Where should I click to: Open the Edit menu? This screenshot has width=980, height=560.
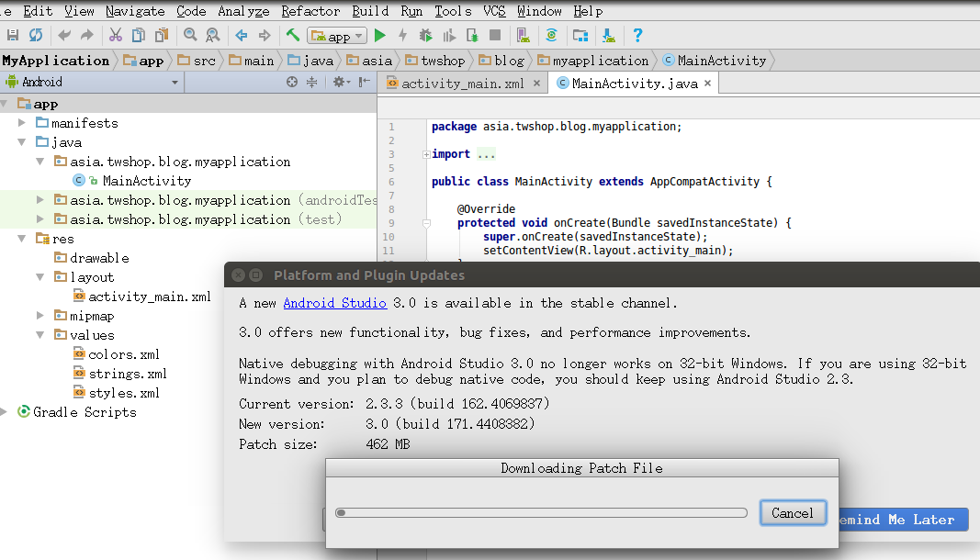[39, 11]
